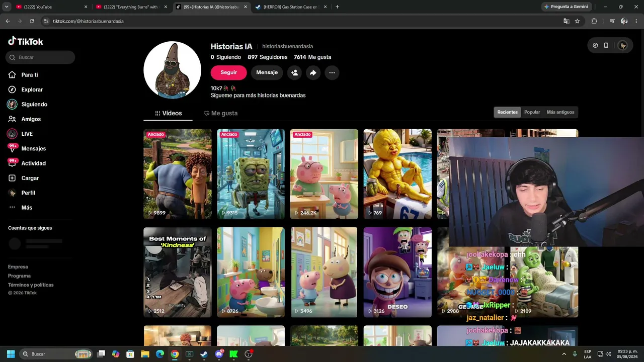The height and width of the screenshot is (362, 644).
Task: Open the TikTok account avatar menu
Action: tap(623, 45)
